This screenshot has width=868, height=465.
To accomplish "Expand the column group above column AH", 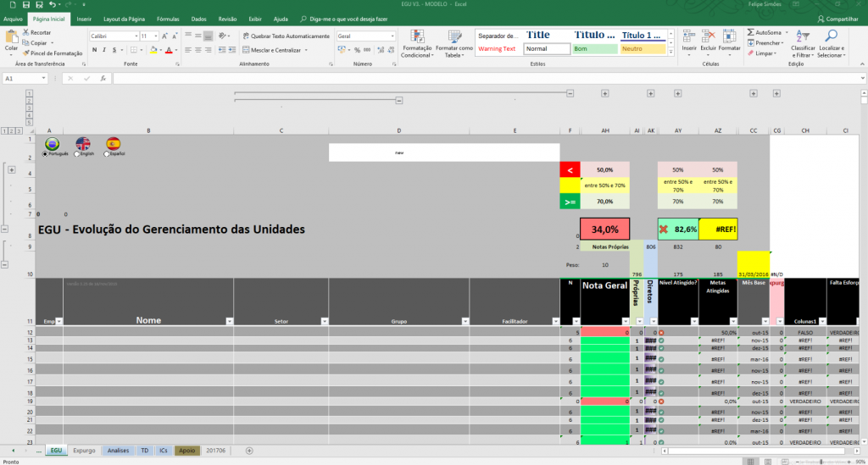I will [x=604, y=94].
